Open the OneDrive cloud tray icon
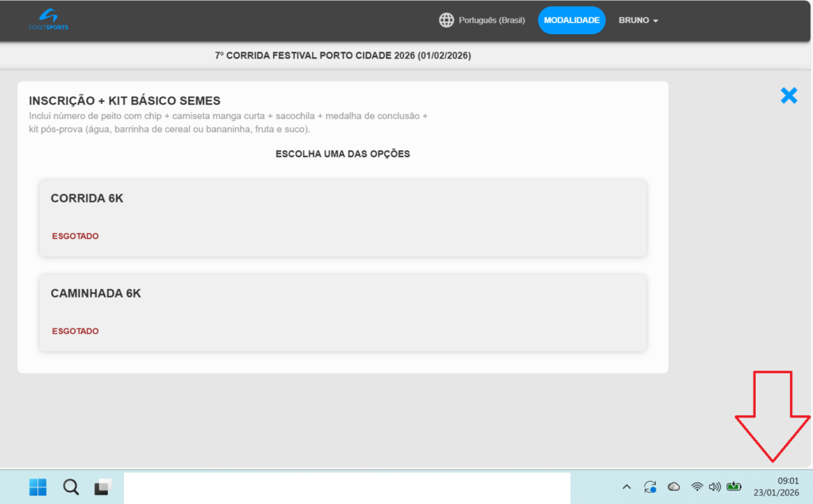Viewport: 813px width, 504px height. coord(673,487)
